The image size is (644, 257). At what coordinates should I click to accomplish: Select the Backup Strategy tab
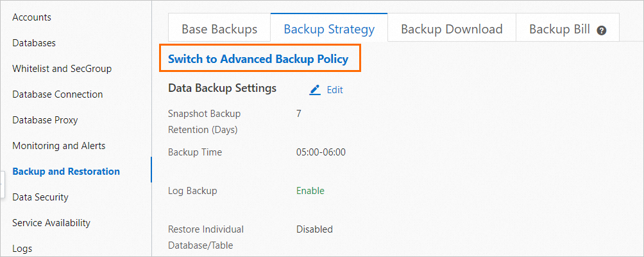pos(329,29)
